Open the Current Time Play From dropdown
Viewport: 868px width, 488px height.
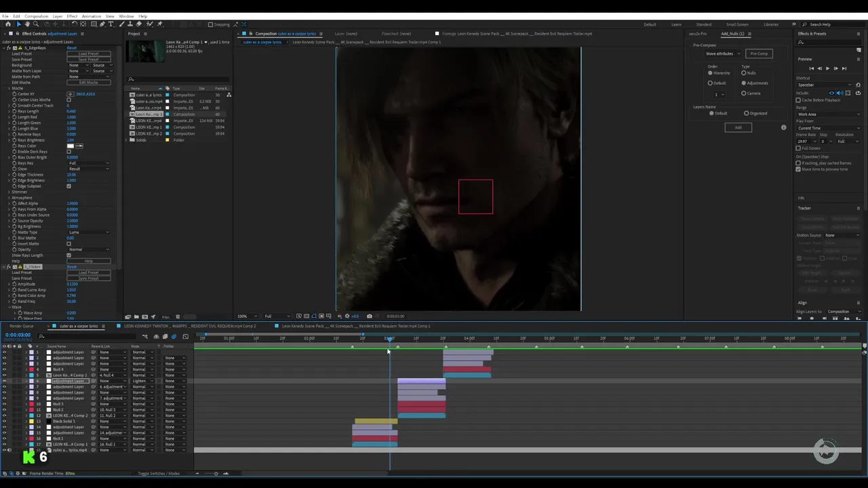click(829, 128)
